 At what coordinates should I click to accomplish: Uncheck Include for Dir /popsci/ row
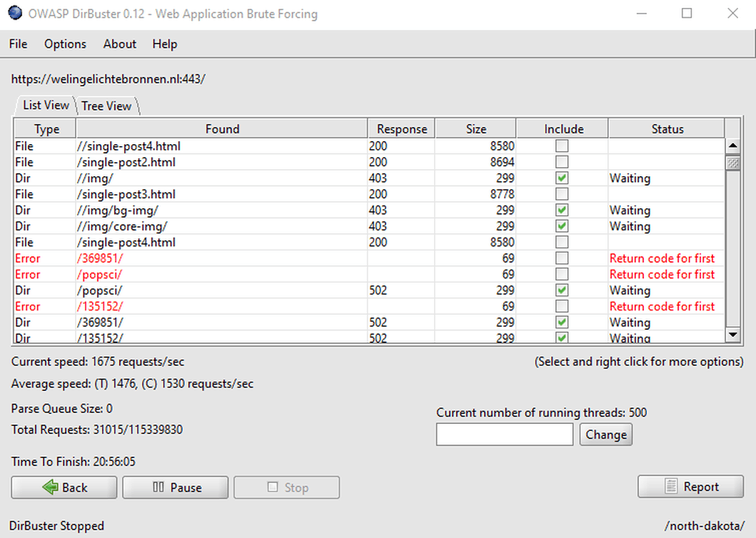coord(562,290)
